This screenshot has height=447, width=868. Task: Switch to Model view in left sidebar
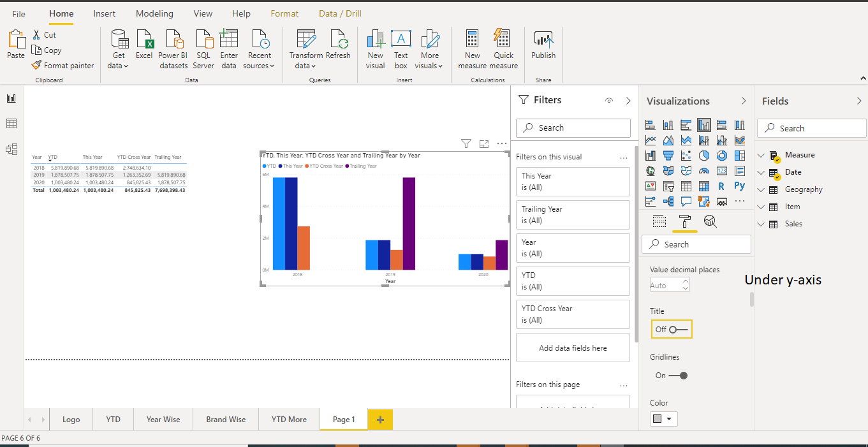coord(11,149)
